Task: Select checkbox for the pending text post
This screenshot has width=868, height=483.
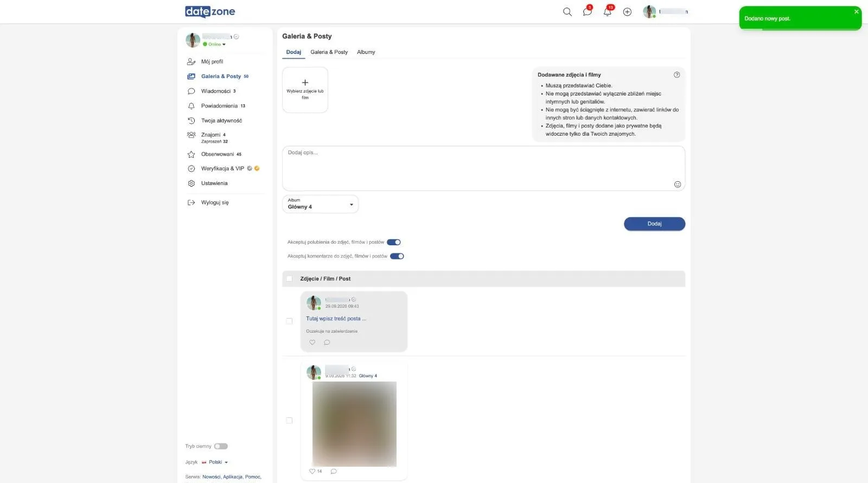Action: (x=289, y=321)
